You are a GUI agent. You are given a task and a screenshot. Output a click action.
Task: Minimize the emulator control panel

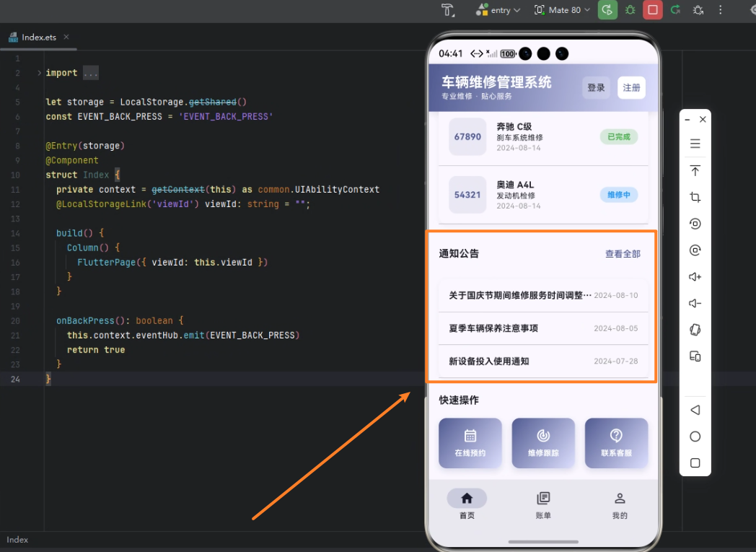tap(687, 120)
